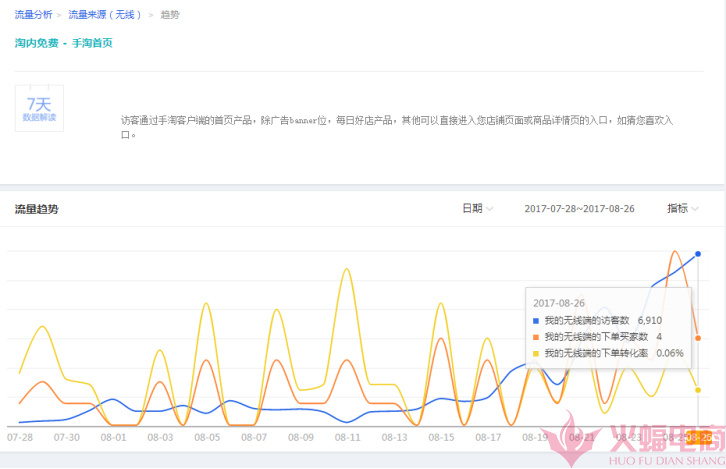
Task: Select the 08-11 label on the x-axis
Action: pyautogui.click(x=347, y=437)
